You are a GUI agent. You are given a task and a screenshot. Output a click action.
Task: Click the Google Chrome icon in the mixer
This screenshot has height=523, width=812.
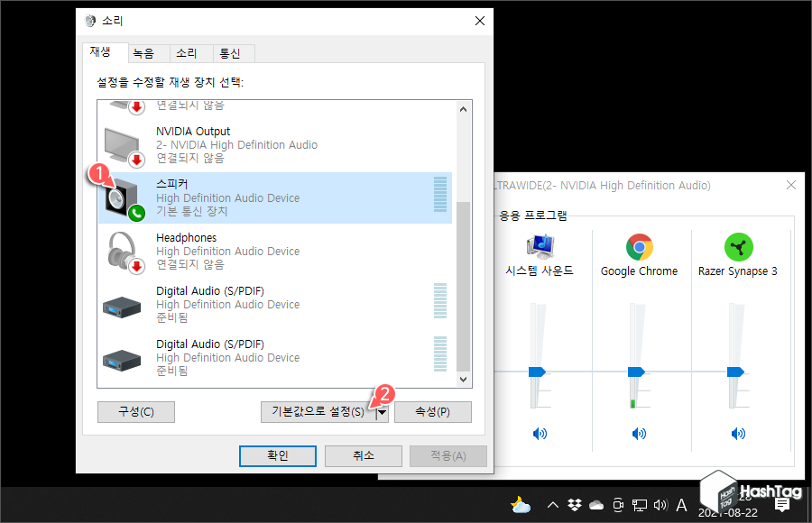point(639,245)
